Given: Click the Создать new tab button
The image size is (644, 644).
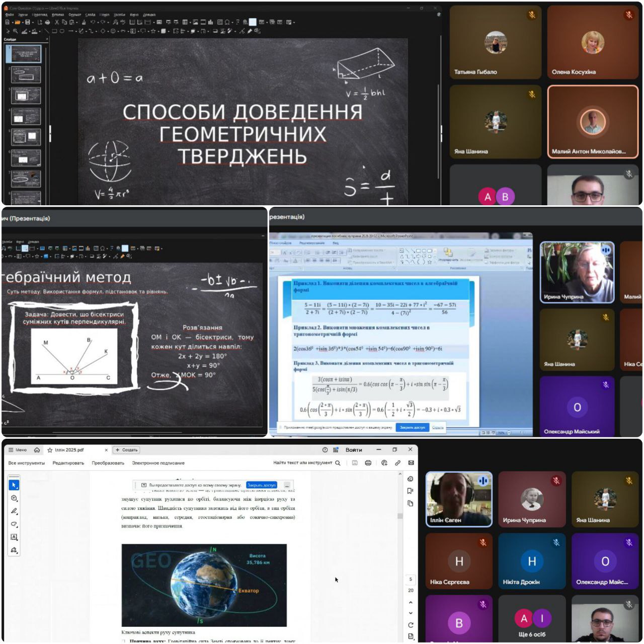Looking at the screenshot, I should tap(126, 450).
